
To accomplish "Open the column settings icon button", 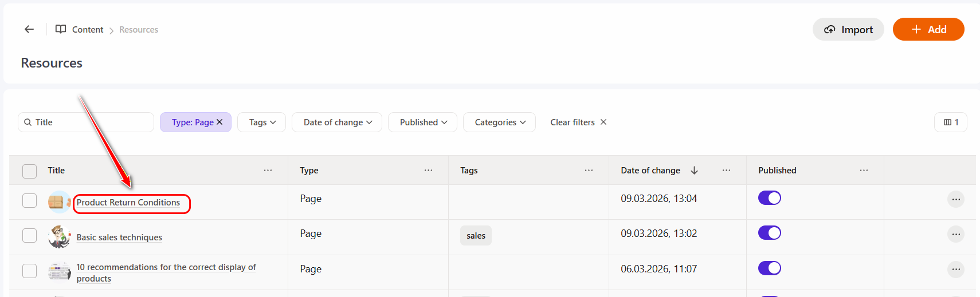I will tap(950, 122).
